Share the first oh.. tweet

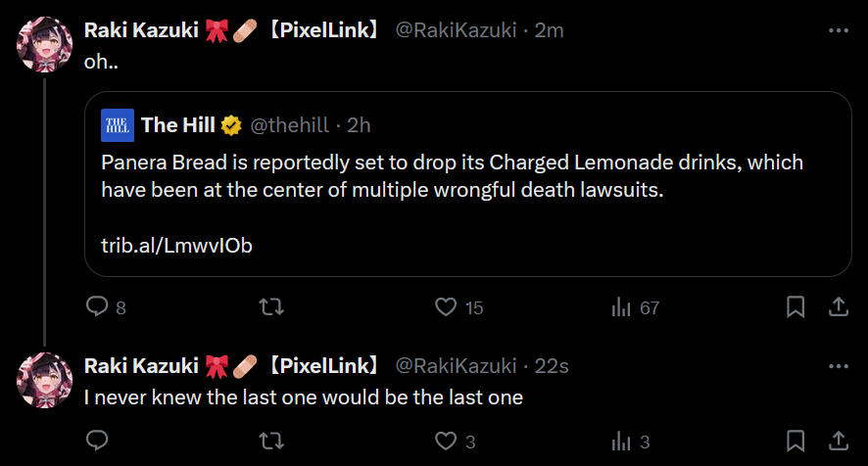(839, 307)
